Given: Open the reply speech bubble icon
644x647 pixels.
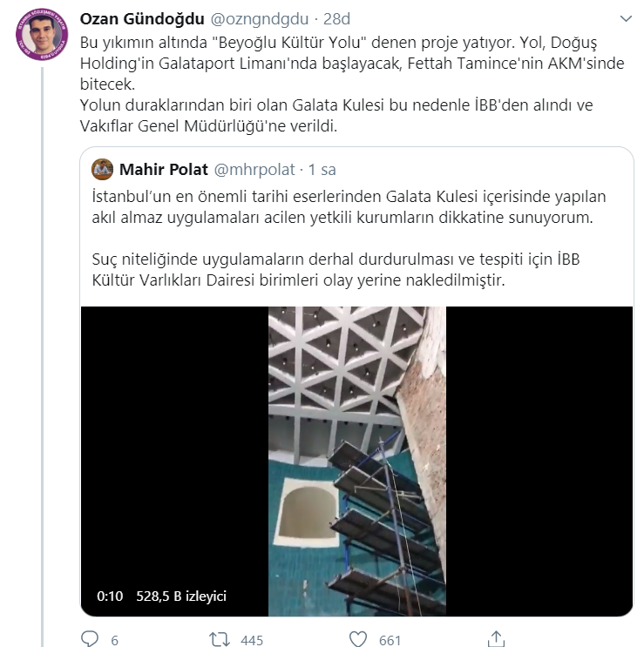Looking at the screenshot, I should (90, 639).
